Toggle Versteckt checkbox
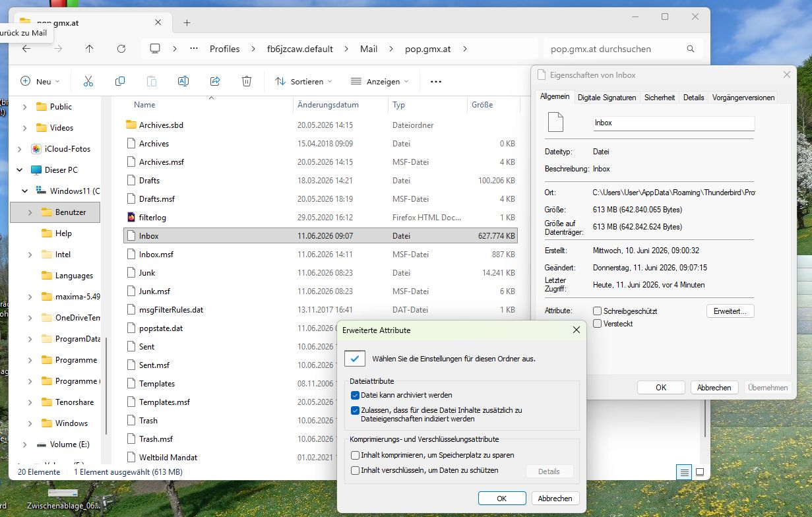The width and height of the screenshot is (812, 517). [x=597, y=324]
